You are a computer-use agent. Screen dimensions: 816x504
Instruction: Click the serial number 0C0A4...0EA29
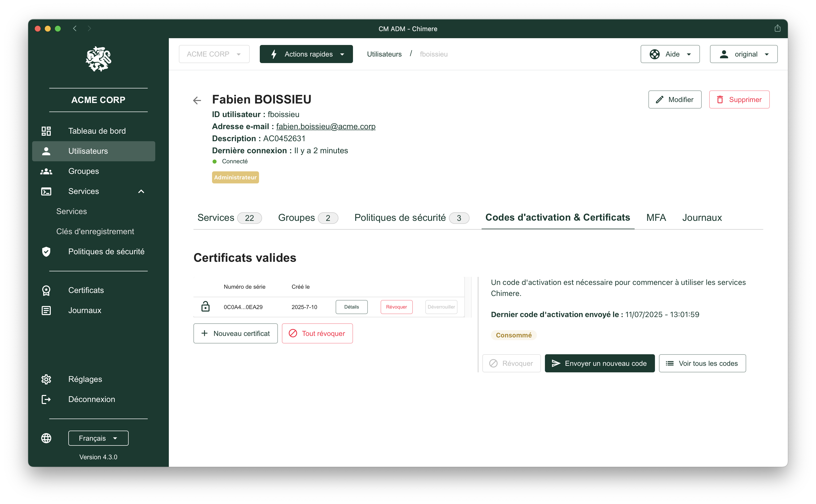[243, 307]
